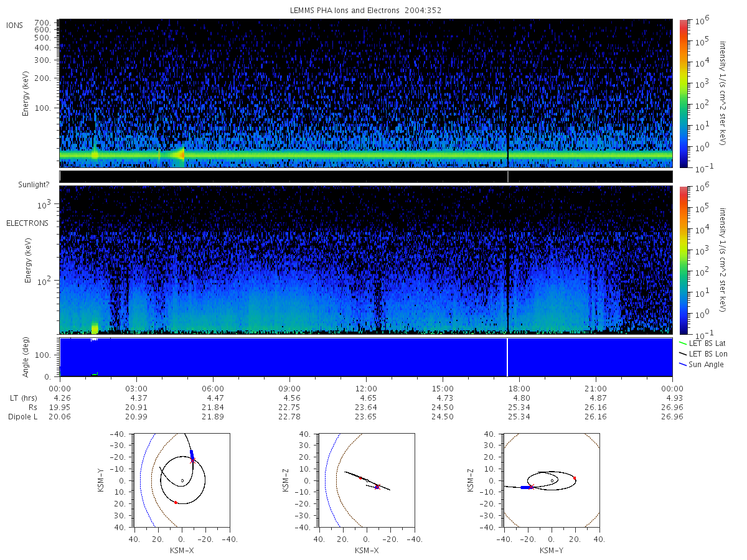Click the KSM-Y versus KSM-Z orbit plot

[551, 480]
